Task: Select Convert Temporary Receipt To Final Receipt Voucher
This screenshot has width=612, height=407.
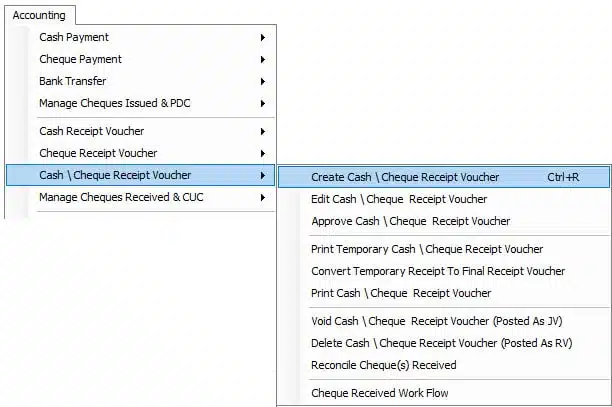Action: pyautogui.click(x=444, y=271)
